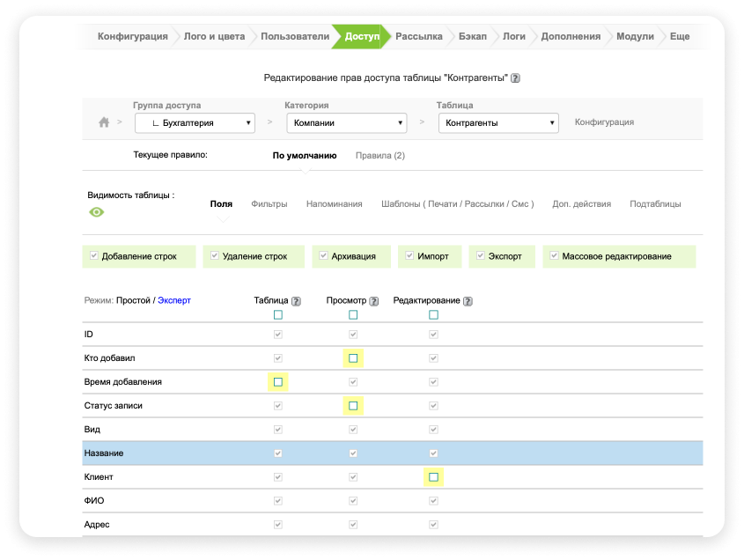Click help icon next to page title
Screen dimensions: 744x560
click(x=516, y=78)
